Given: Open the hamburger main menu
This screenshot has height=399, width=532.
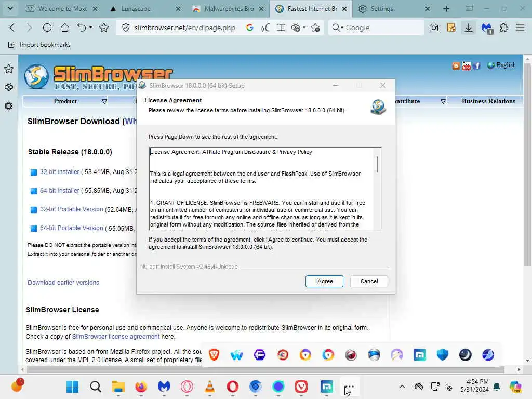Looking at the screenshot, I should click(520, 28).
